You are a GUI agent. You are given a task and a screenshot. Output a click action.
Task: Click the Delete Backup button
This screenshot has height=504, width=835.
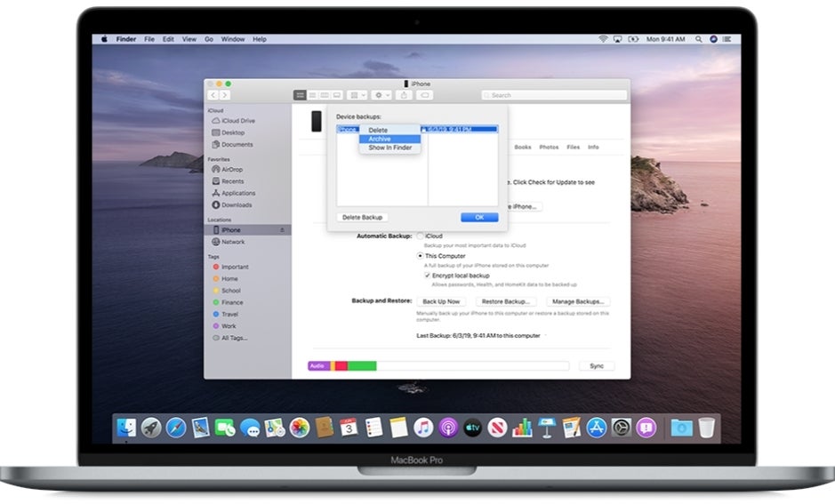point(362,217)
